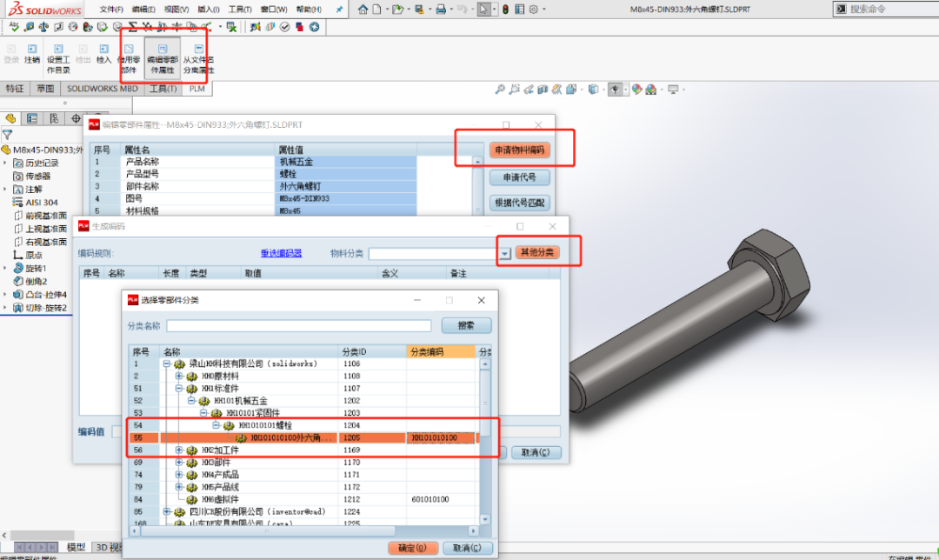Open the 帮助(H) menu
939x560 pixels.
309,9
